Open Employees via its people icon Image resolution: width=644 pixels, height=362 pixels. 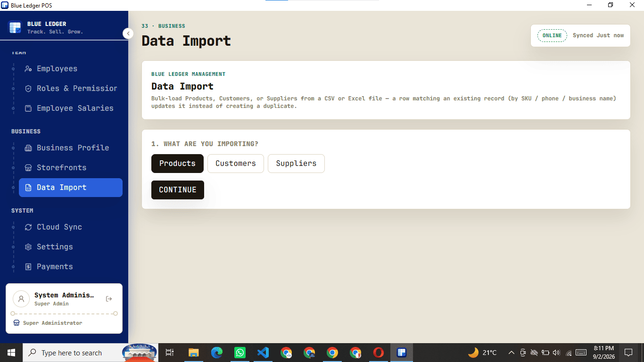coord(28,69)
